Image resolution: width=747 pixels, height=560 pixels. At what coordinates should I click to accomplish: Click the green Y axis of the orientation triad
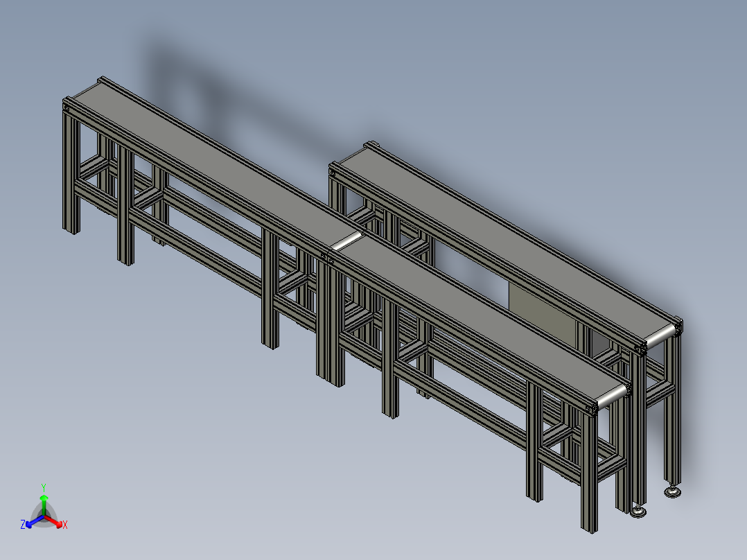pos(44,505)
